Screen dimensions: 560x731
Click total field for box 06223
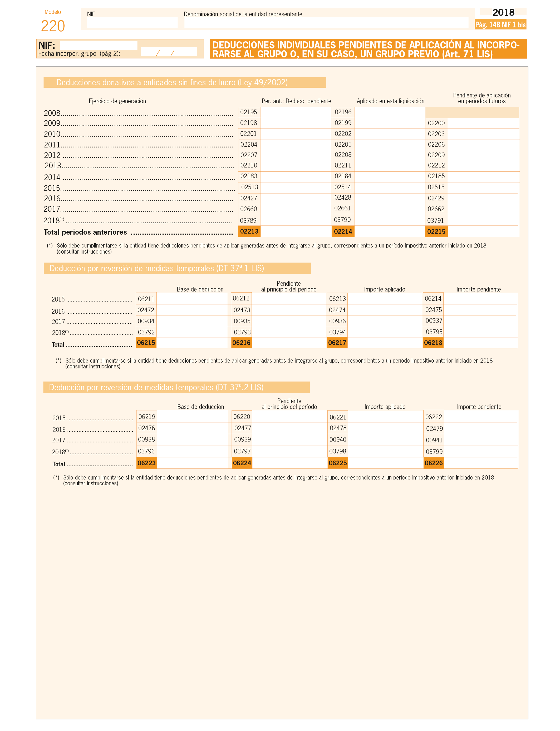click(192, 463)
